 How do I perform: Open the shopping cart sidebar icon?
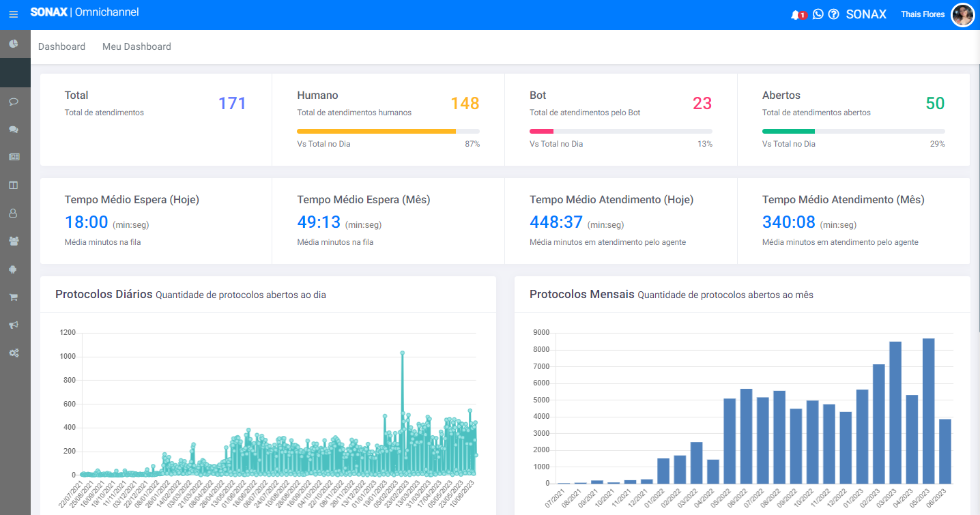14,297
